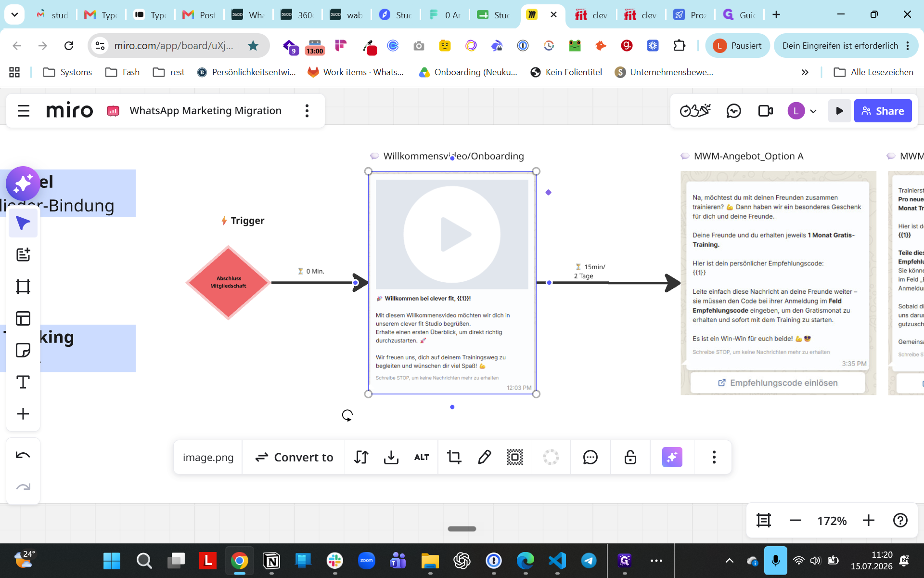
Task: Expand the Convert to menu
Action: tap(294, 457)
